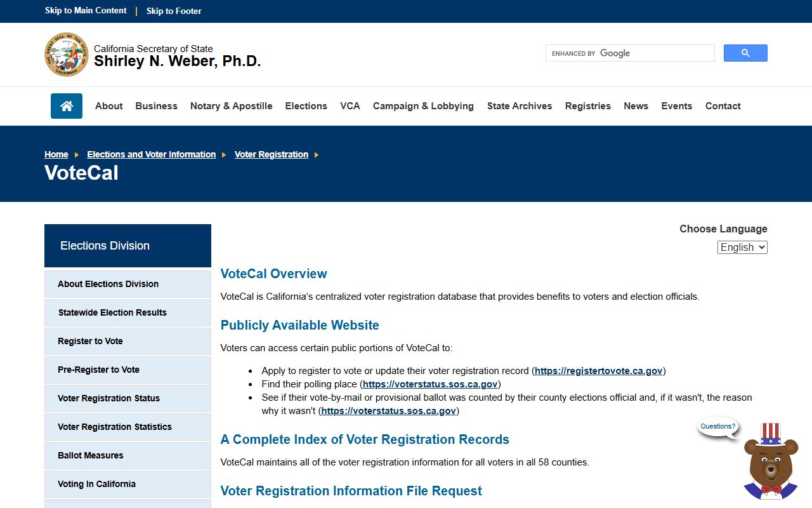Open the About menu

click(x=109, y=106)
